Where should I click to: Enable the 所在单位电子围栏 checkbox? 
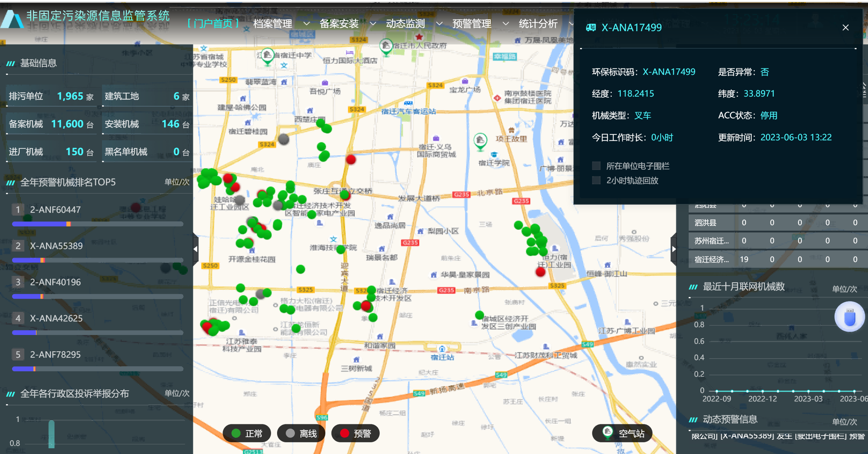pyautogui.click(x=596, y=165)
